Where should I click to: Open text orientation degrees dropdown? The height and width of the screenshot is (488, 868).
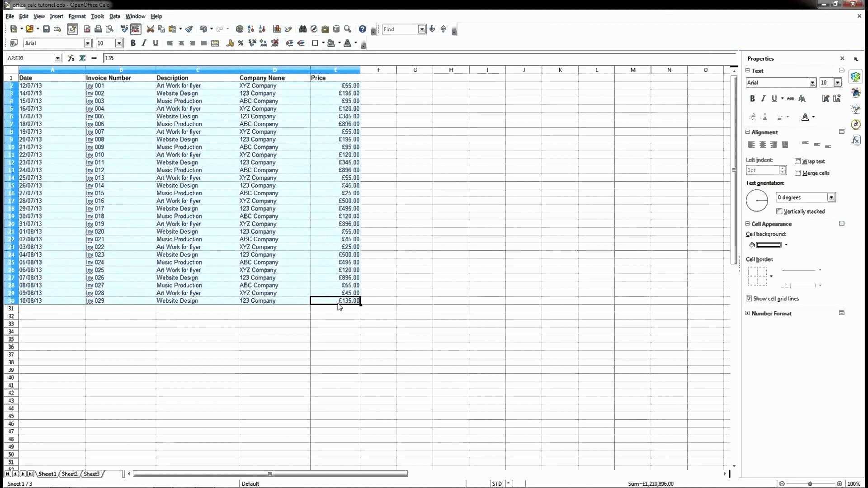click(x=831, y=197)
